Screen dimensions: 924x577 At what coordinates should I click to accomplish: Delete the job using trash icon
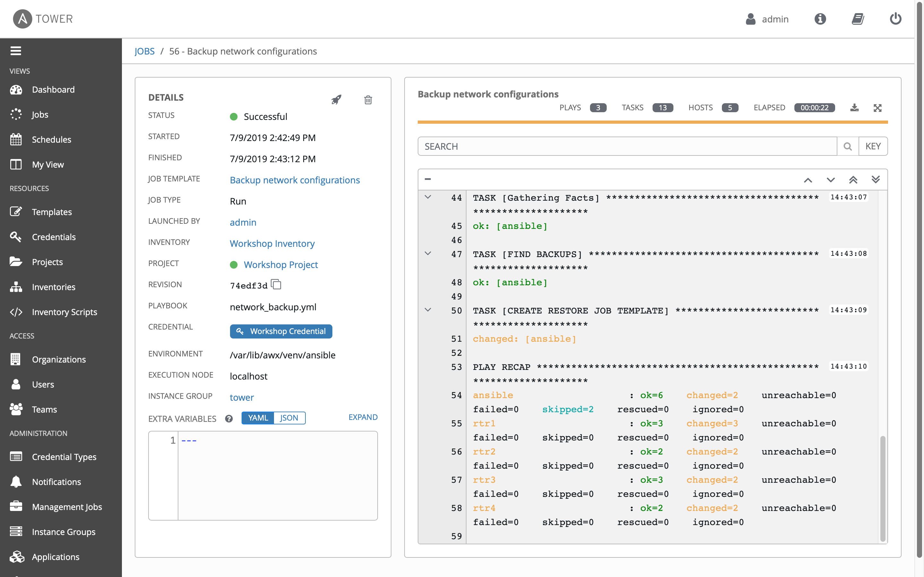pyautogui.click(x=368, y=100)
